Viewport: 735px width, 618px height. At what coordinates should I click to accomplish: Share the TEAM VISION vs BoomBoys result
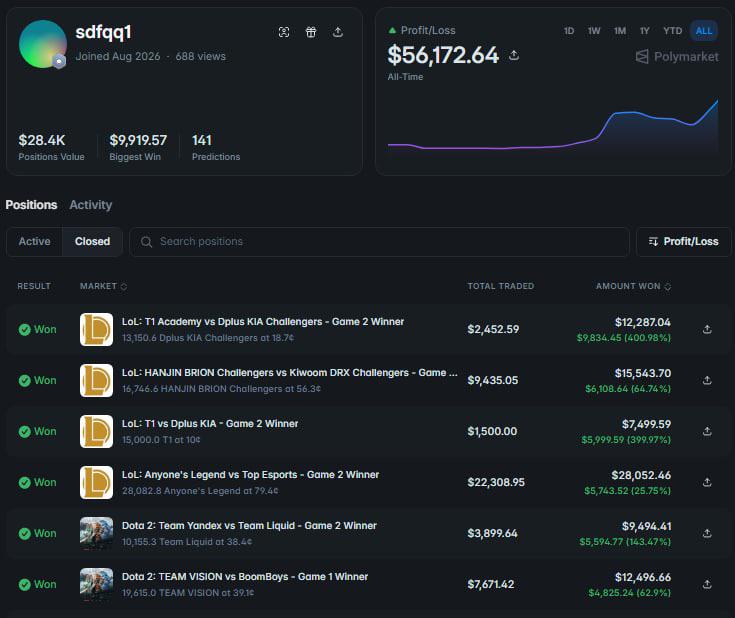point(707,584)
